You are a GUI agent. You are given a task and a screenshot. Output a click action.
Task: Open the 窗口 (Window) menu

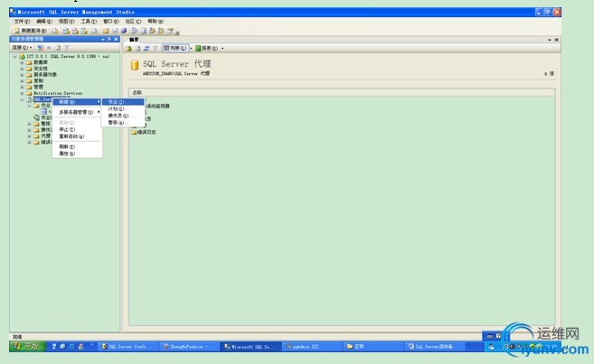click(111, 22)
